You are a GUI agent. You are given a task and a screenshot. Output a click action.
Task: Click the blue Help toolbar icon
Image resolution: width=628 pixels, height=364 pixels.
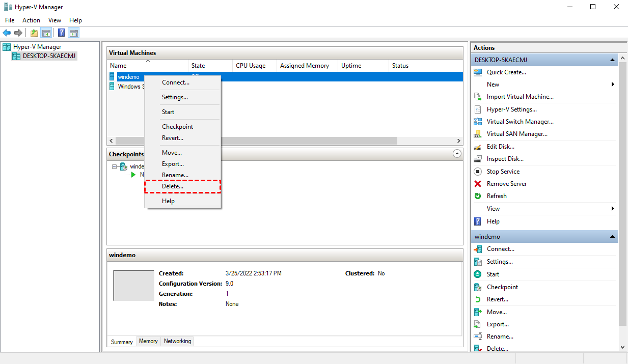pos(61,33)
